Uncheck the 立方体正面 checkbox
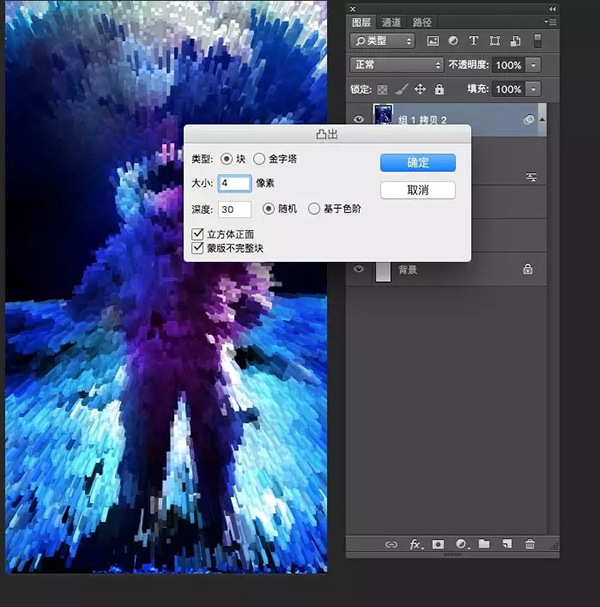 (x=197, y=234)
